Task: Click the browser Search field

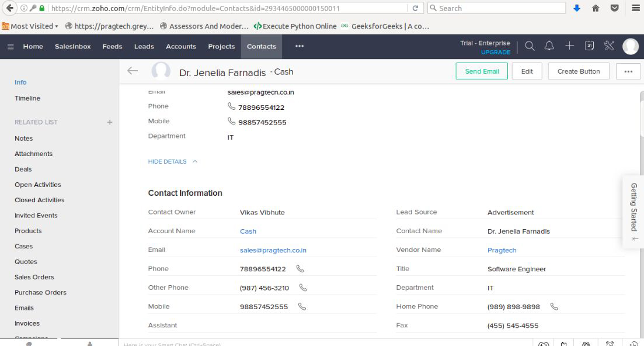Action: coord(496,8)
